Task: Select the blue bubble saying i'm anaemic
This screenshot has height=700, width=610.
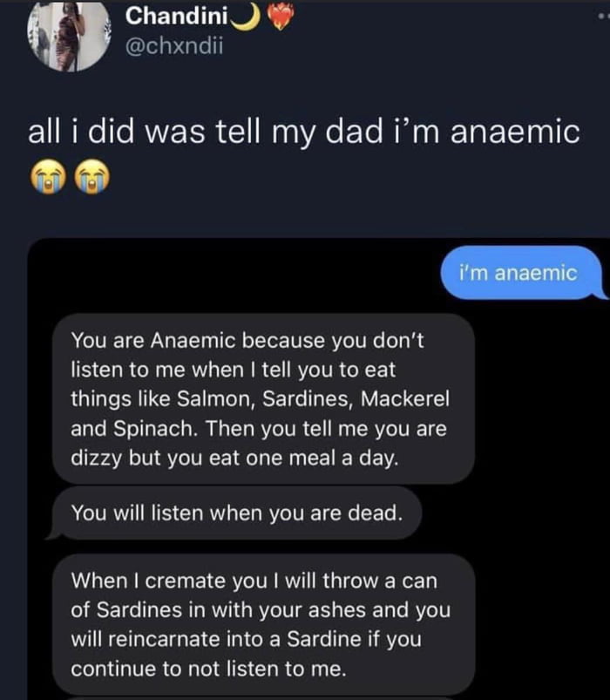Action: pos(519,272)
